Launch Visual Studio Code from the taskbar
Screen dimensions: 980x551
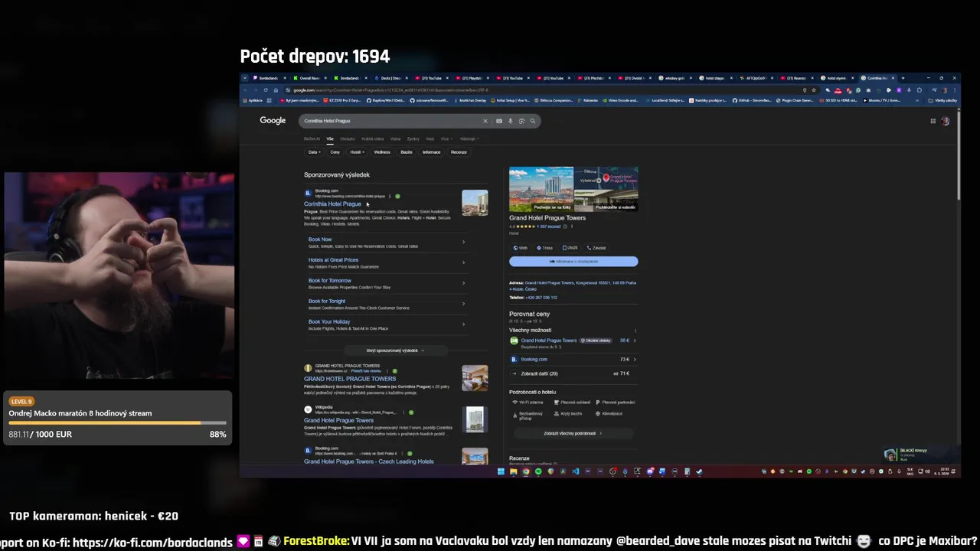576,471
